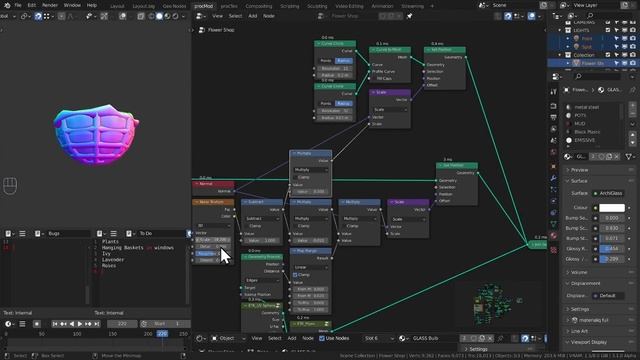Open the node editor Add menu

point(253,16)
